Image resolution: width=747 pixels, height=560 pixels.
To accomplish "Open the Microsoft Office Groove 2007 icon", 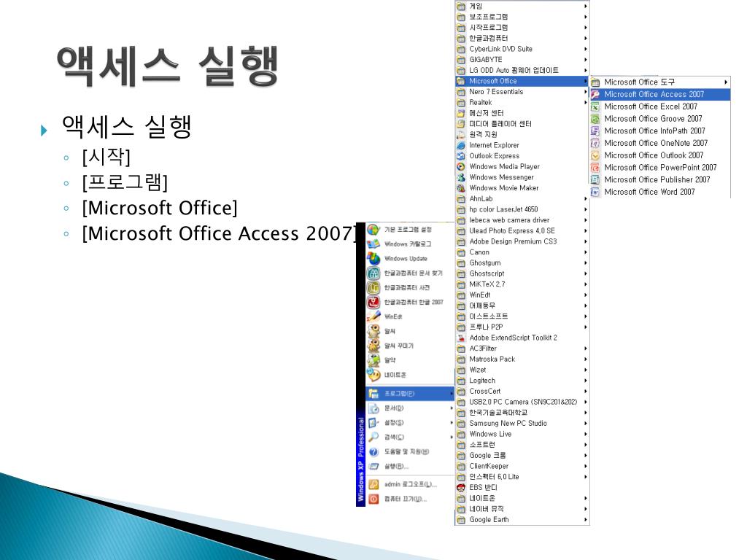I will click(x=595, y=119).
